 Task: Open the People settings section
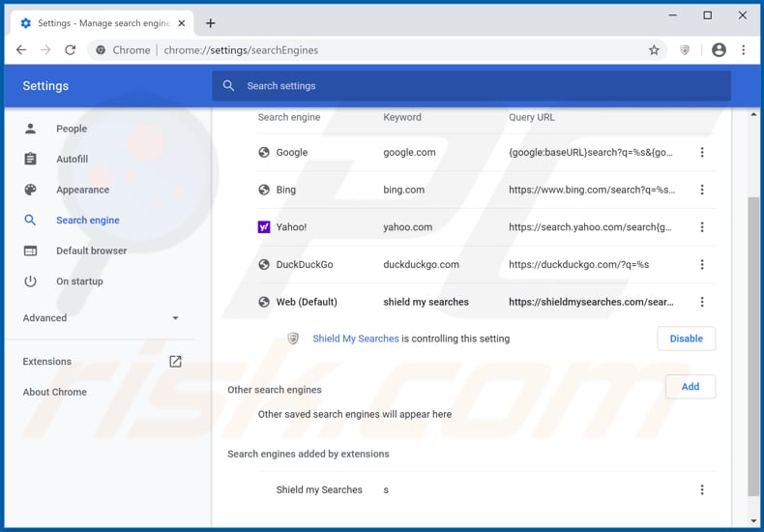point(72,129)
